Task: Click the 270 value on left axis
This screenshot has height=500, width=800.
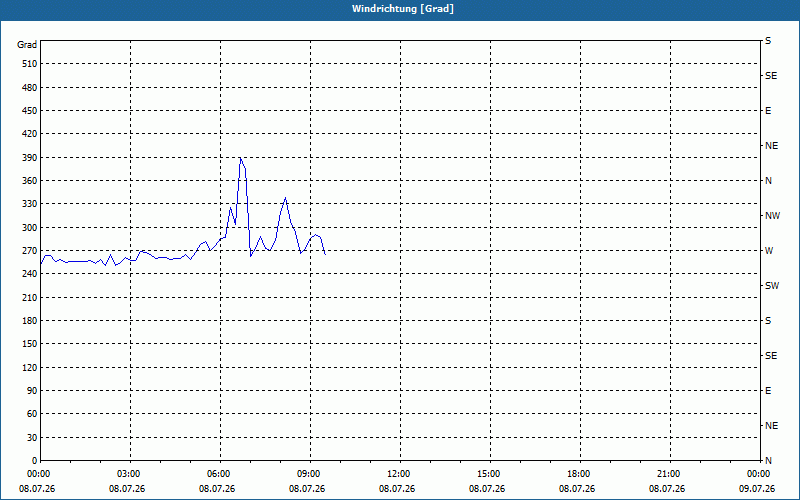Action: coord(30,251)
